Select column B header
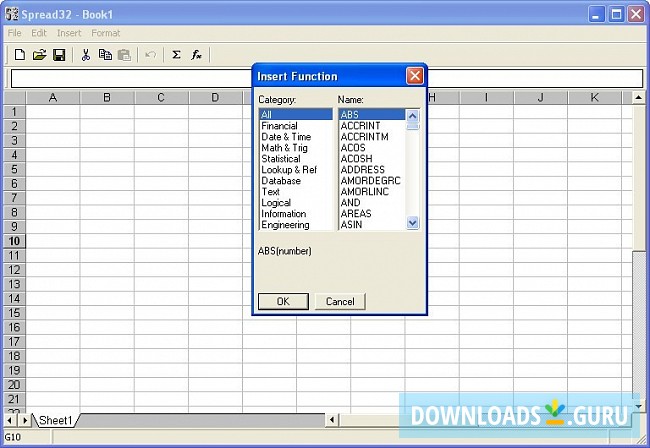 coord(107,98)
